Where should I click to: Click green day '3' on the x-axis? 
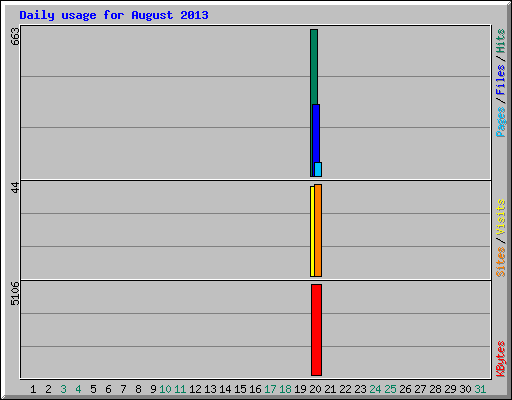point(63,389)
